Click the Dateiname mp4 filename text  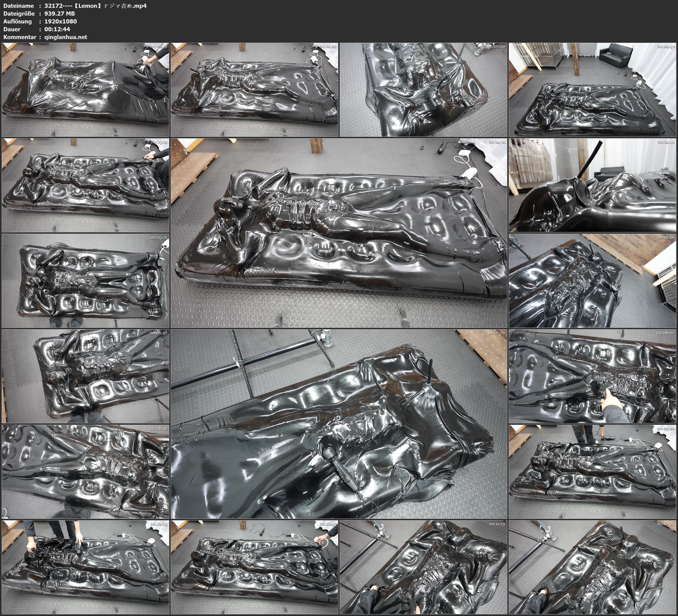click(95, 6)
